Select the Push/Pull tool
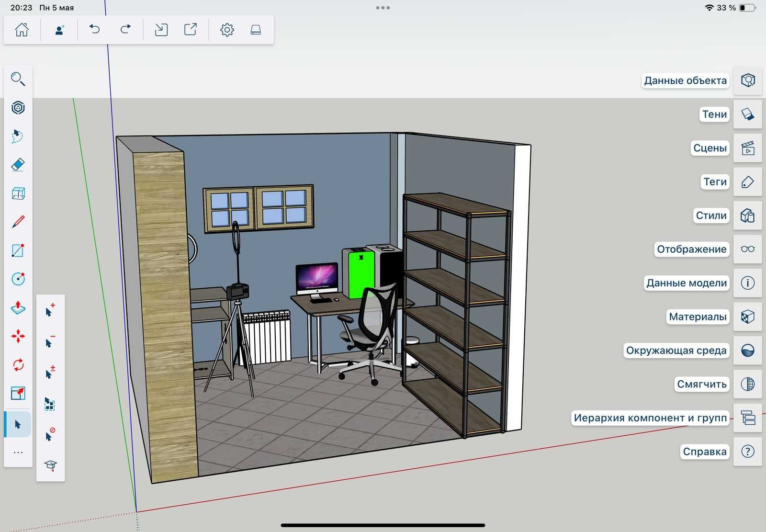 point(18,307)
